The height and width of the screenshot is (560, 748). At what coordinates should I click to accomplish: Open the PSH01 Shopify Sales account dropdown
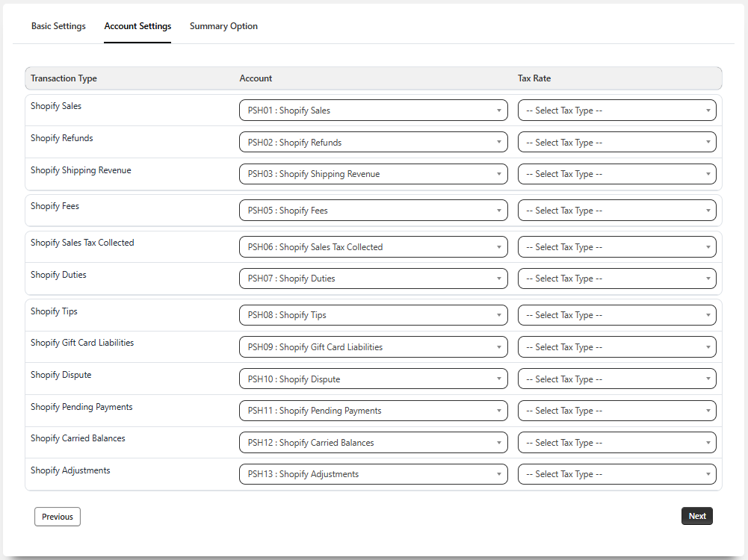(x=373, y=111)
